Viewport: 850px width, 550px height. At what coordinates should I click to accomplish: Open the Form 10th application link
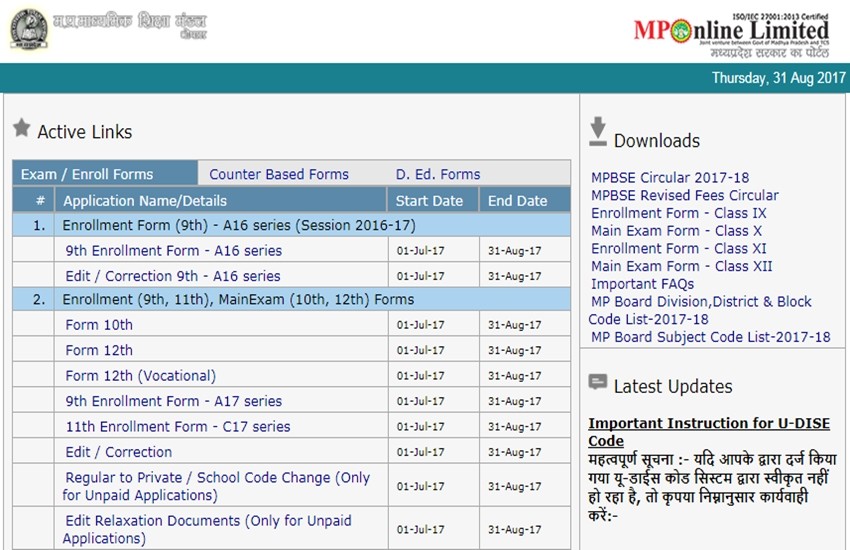[99, 325]
